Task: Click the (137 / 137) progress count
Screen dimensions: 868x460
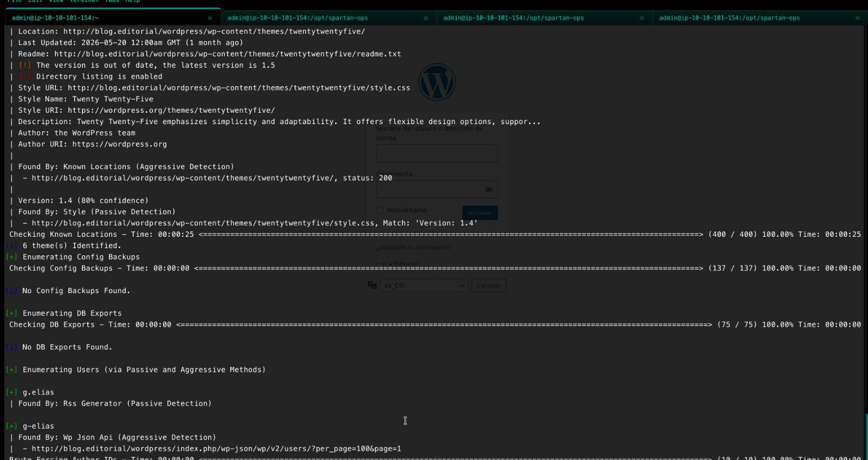Action: [733, 268]
